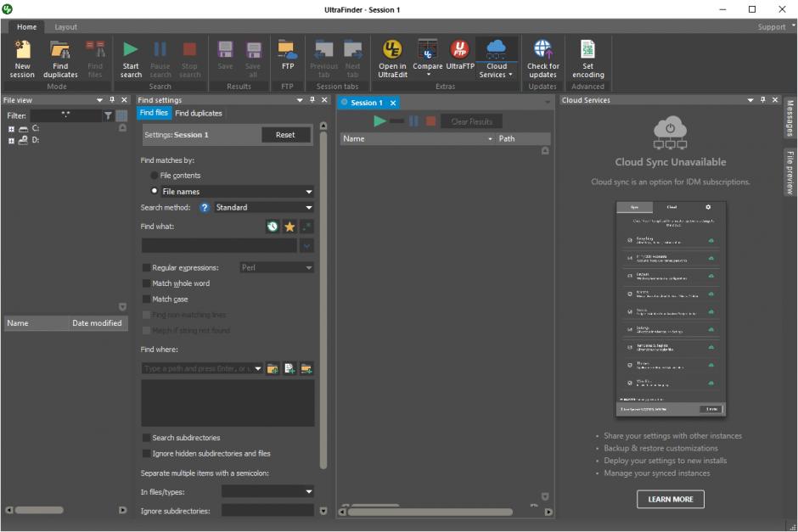Click the Find settings vertical scrollbar
Viewport: 798px width, 532px height.
tap(323, 300)
